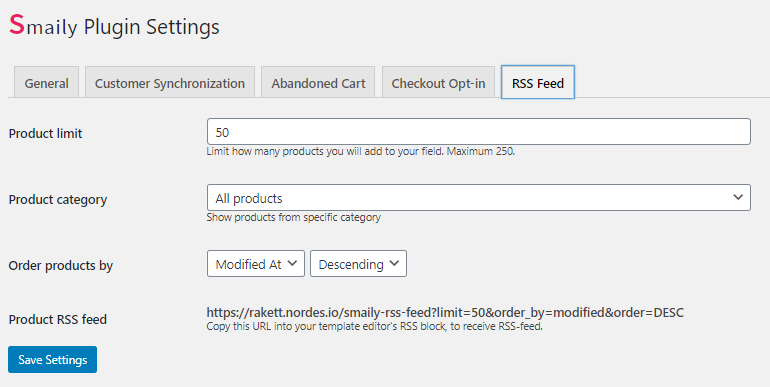Switch to Customer Synchronization tab
The height and width of the screenshot is (387, 770).
pos(170,83)
